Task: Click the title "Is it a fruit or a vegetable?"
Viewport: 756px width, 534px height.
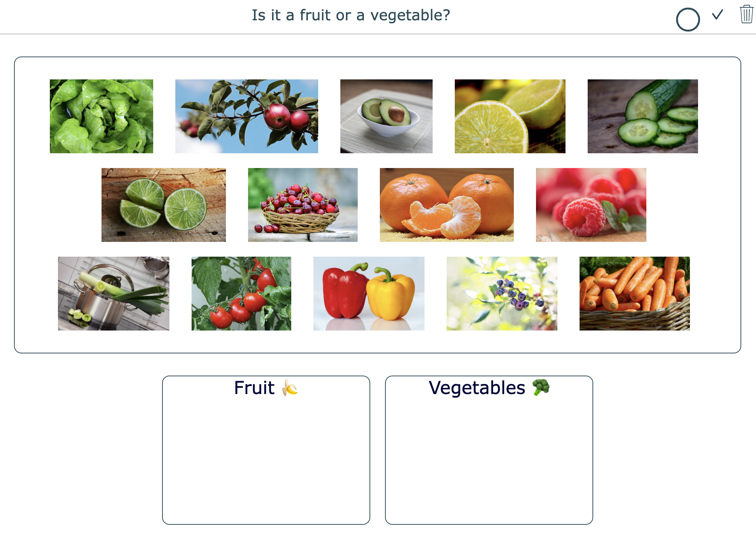Action: pos(351,15)
